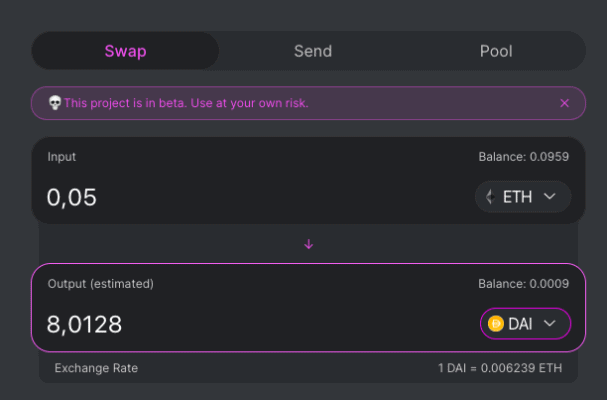Screen dimensions: 607x400
Task: Open the ETH token selector
Action: (x=523, y=197)
